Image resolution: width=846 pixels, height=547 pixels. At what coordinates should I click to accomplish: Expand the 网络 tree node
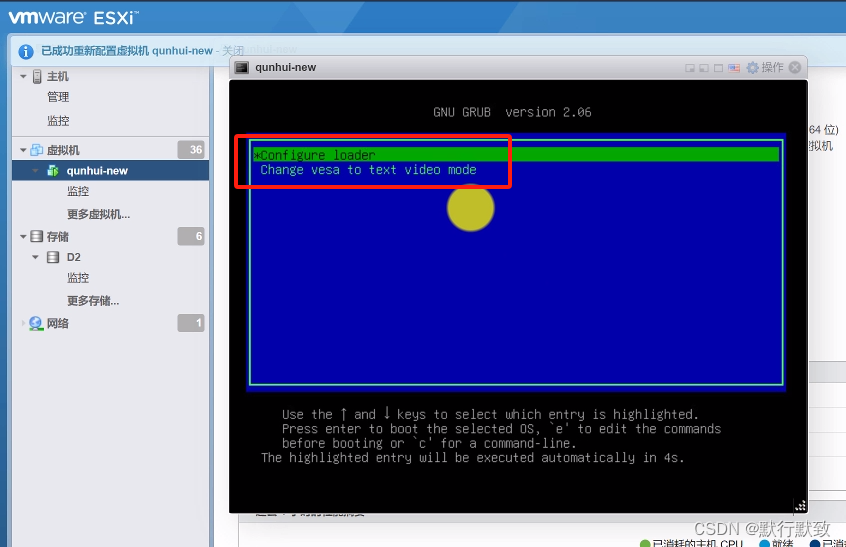(23, 323)
